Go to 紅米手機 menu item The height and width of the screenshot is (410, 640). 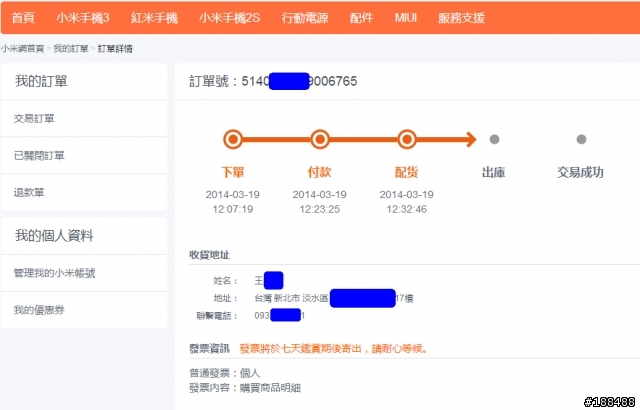[x=154, y=18]
